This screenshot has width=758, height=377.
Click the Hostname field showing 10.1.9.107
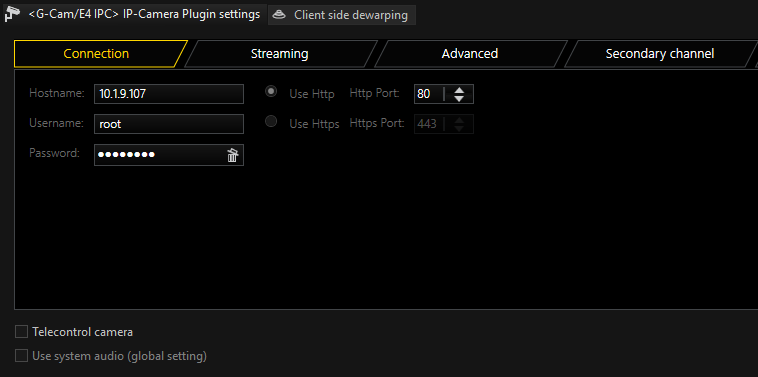click(x=169, y=94)
